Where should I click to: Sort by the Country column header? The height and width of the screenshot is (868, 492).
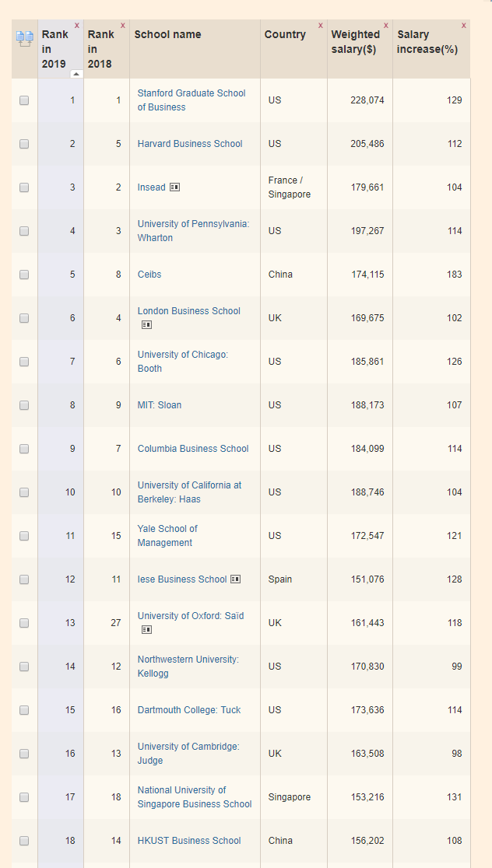pos(285,34)
